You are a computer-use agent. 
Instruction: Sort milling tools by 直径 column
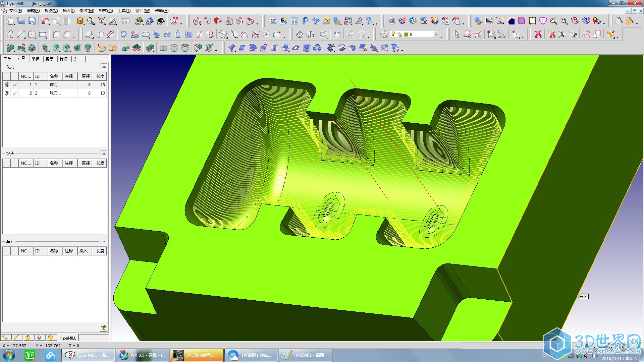point(85,76)
